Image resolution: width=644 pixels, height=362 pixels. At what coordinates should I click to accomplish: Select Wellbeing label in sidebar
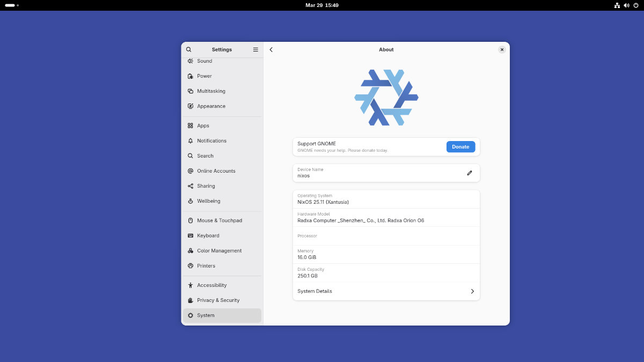tap(209, 201)
